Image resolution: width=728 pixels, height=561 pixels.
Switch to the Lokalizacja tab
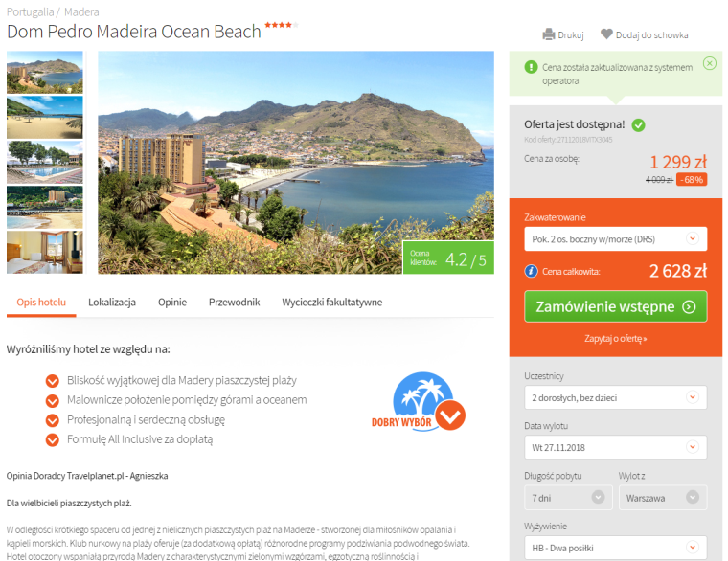point(112,303)
